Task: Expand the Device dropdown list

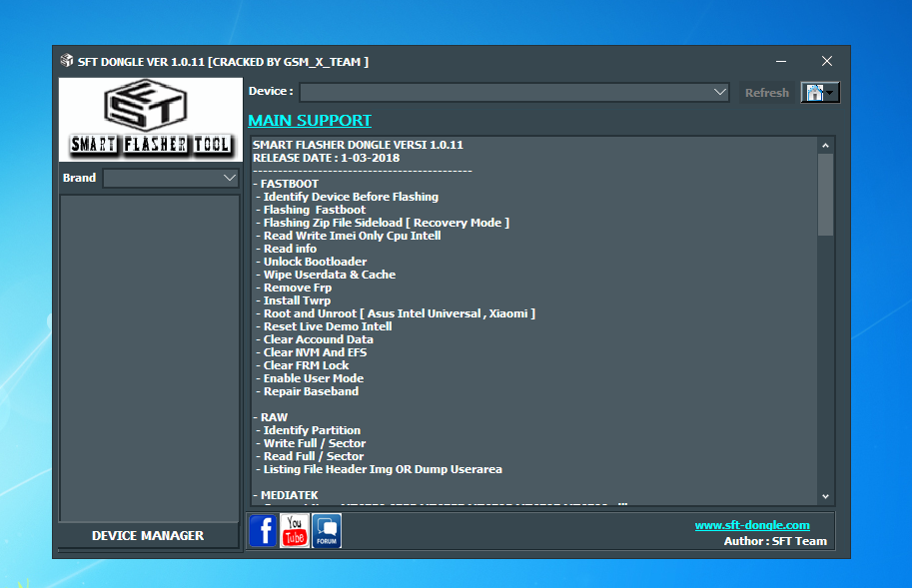Action: 719,92
